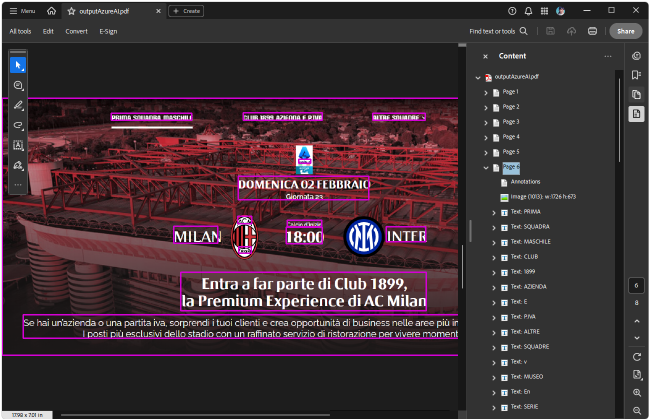Open the E-Sign menu item
This screenshot has height=419, width=650.
pyautogui.click(x=108, y=31)
